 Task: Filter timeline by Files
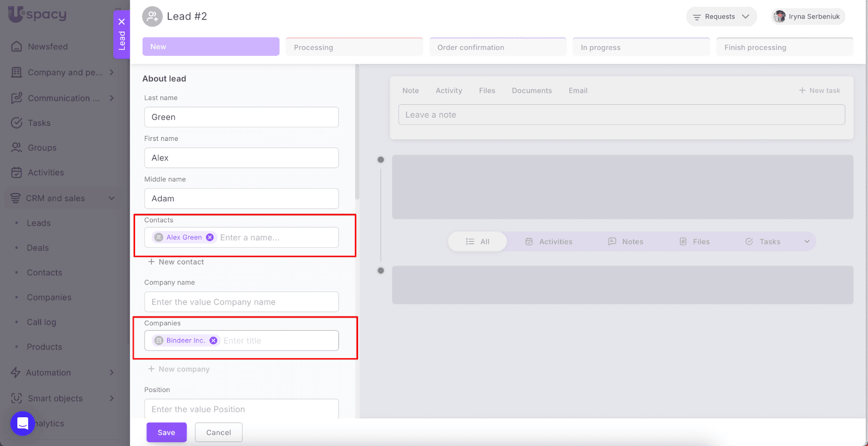pos(694,242)
